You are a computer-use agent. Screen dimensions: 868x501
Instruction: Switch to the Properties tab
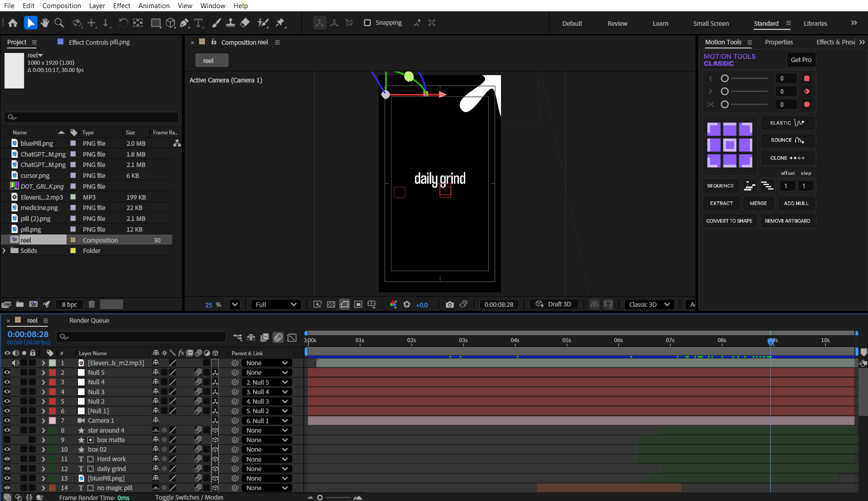pyautogui.click(x=778, y=42)
